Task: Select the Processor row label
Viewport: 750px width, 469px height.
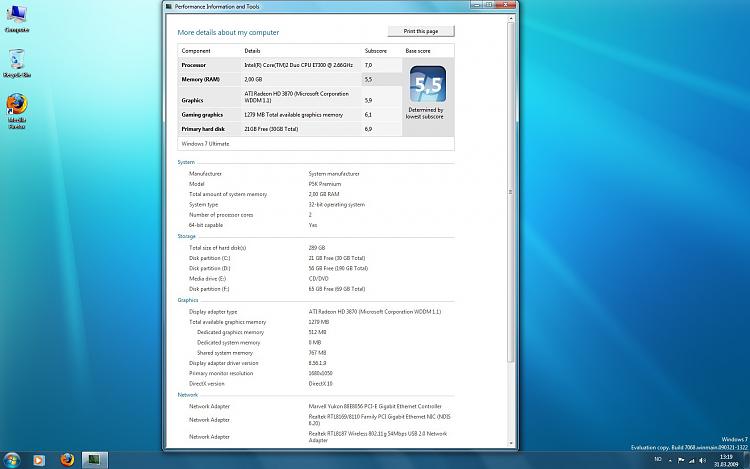Action: (x=194, y=65)
